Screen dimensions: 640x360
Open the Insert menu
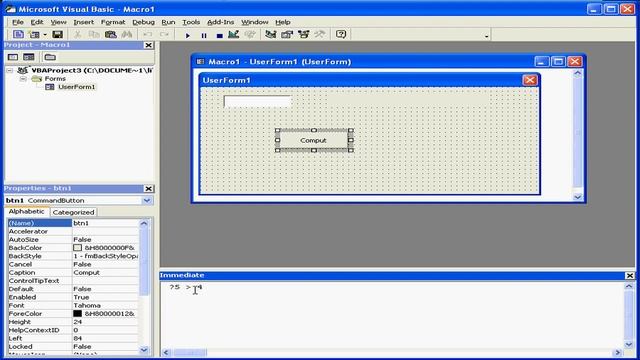(x=84, y=22)
